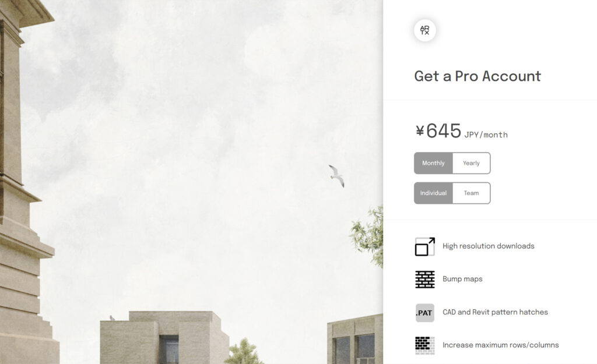Image resolution: width=597 pixels, height=364 pixels.
Task: Click the ¥645 price amount
Action: [x=438, y=131]
